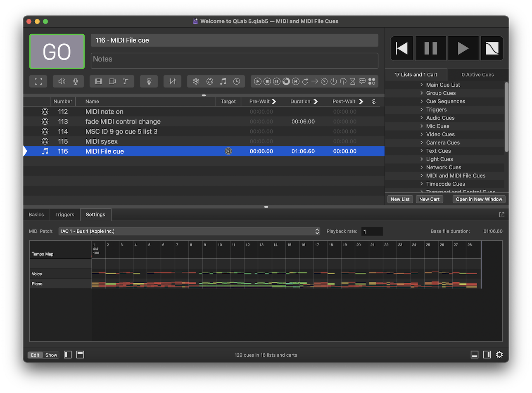
Task: Click Open in New Window
Action: point(479,199)
